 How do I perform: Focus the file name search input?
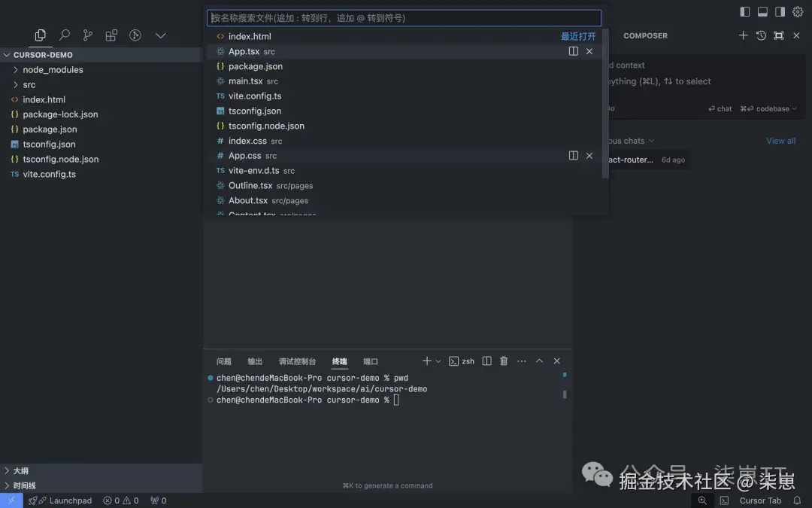404,18
